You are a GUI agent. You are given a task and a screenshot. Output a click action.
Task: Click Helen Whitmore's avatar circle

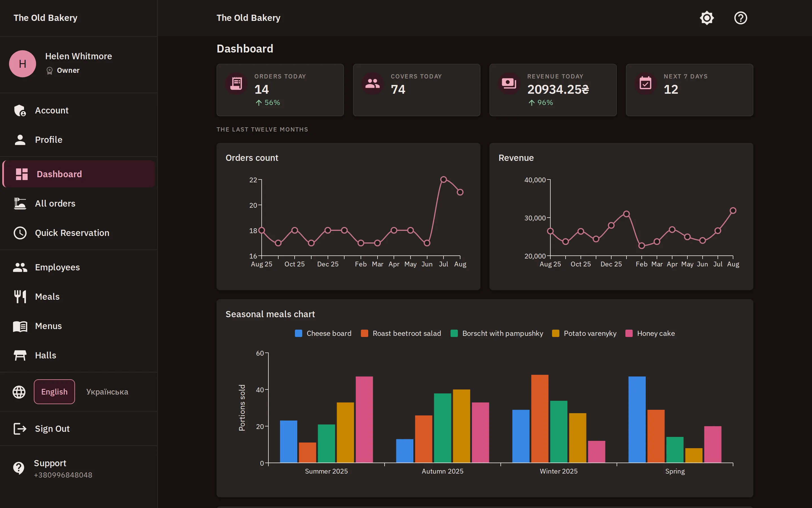pos(23,64)
